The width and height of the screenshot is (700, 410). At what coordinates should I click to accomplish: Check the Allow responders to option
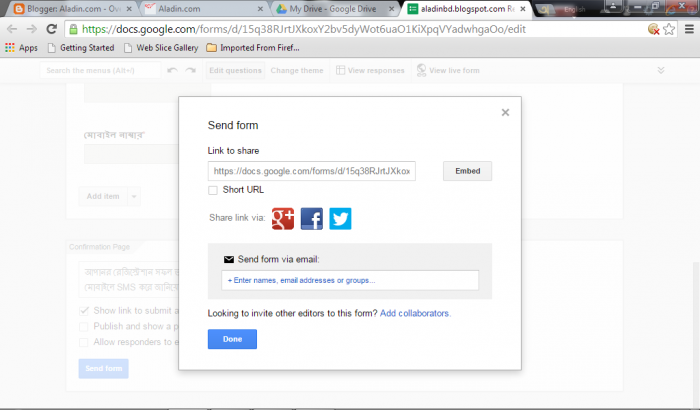pos(83,343)
